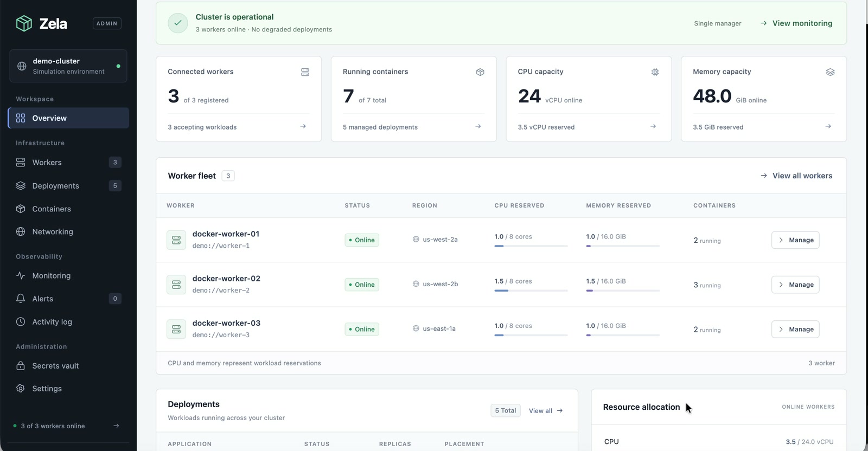Click the docker-worker-02 server icon
This screenshot has height=451, width=868.
click(176, 285)
